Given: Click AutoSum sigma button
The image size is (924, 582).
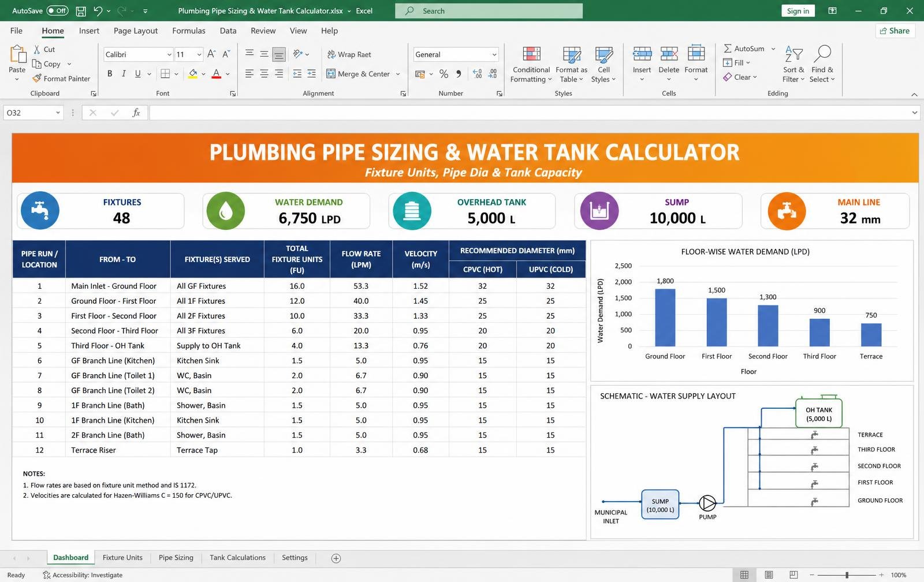Looking at the screenshot, I should click(x=744, y=48).
